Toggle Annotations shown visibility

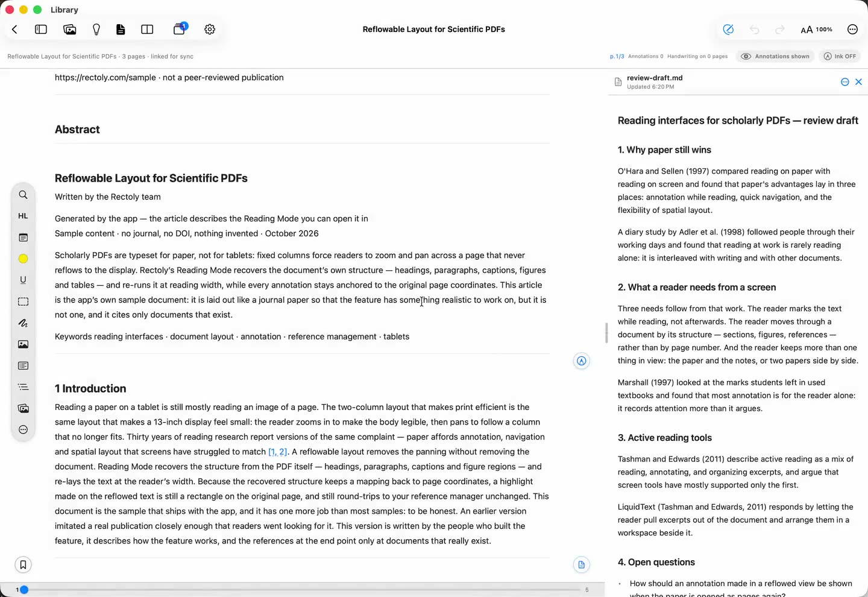pos(775,56)
